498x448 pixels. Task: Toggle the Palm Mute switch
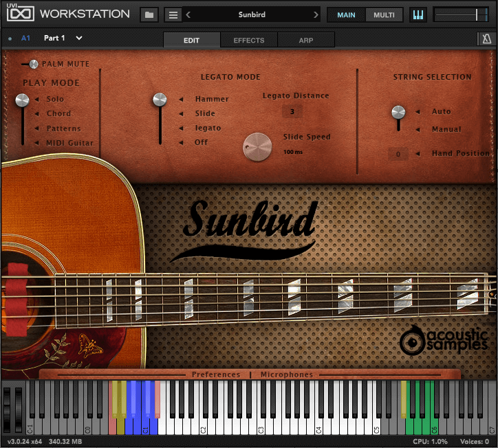coord(30,64)
